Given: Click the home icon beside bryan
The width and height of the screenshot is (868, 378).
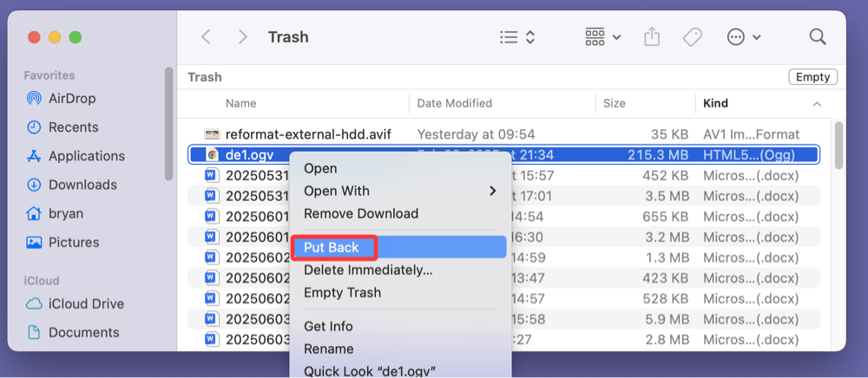Looking at the screenshot, I should pyautogui.click(x=34, y=213).
